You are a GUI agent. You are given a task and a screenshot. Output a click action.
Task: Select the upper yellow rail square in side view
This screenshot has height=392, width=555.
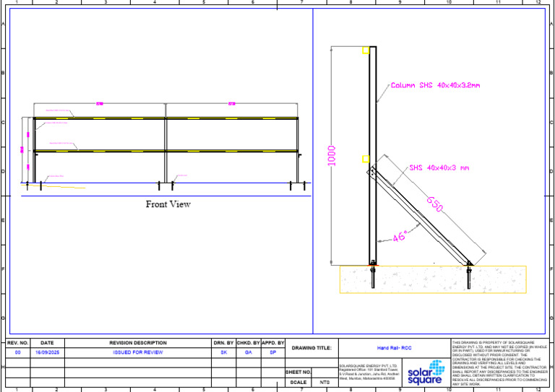tap(366, 51)
